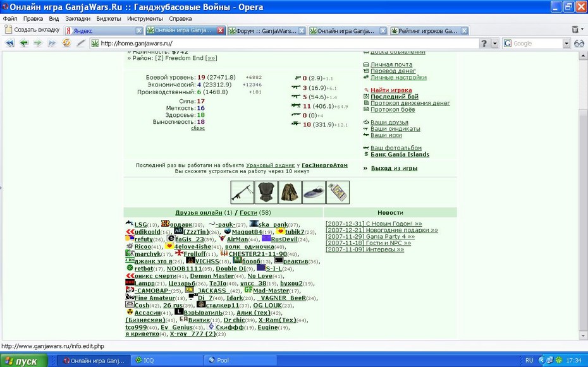Click the сброс link under stats
The image size is (588, 367).
tap(198, 128)
